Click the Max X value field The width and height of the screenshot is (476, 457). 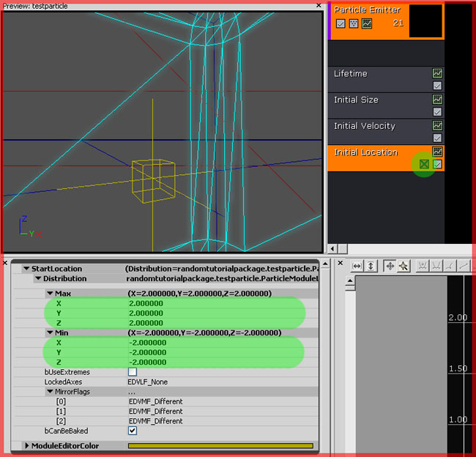click(146, 302)
